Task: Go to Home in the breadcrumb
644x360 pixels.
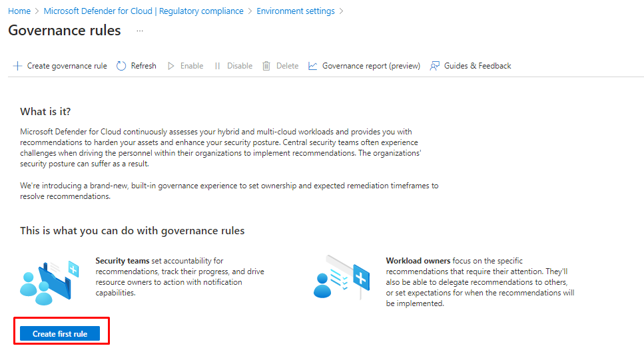Action: click(19, 11)
